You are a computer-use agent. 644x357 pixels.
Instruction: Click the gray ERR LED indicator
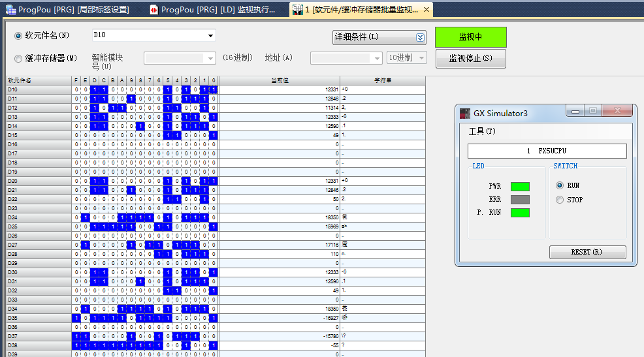pos(520,200)
